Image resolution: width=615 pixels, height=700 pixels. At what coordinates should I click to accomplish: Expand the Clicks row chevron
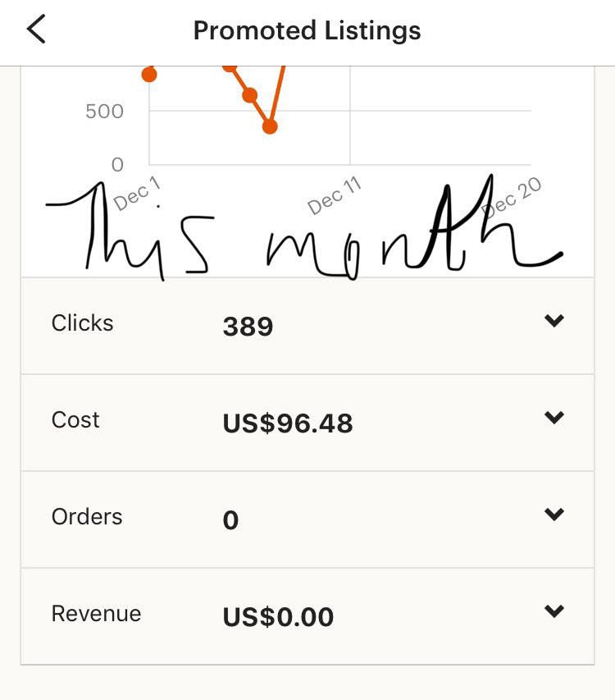tap(553, 321)
